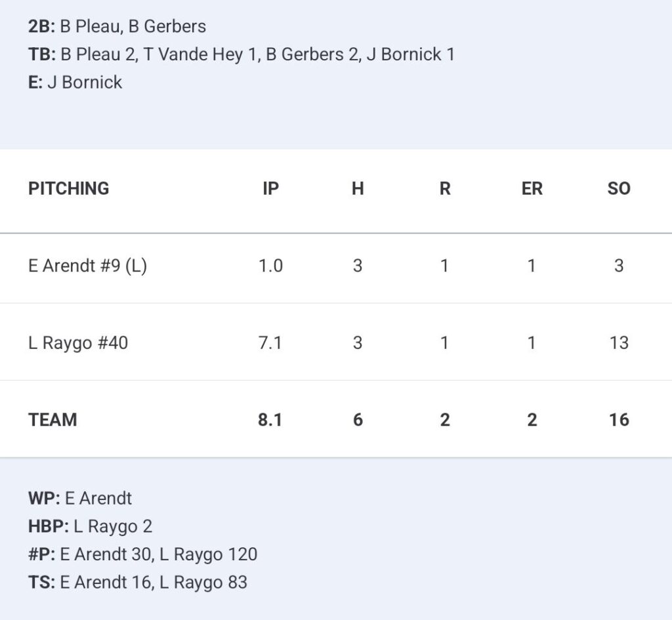672x620 pixels.
Task: Click the SO column header
Action: point(619,188)
